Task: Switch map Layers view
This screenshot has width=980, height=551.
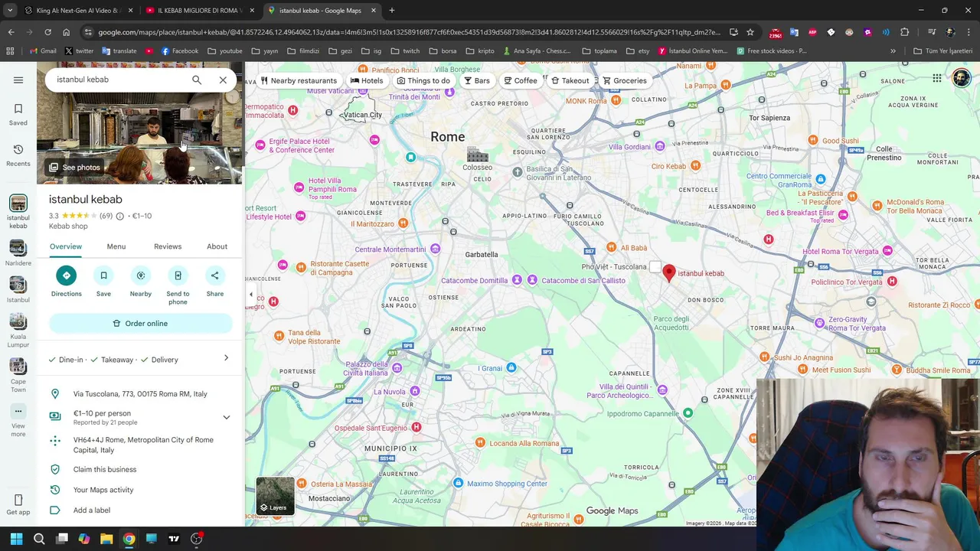Action: tap(275, 496)
